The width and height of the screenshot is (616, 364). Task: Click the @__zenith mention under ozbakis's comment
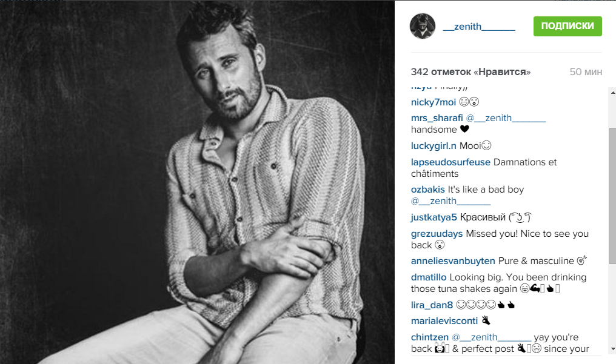(450, 201)
